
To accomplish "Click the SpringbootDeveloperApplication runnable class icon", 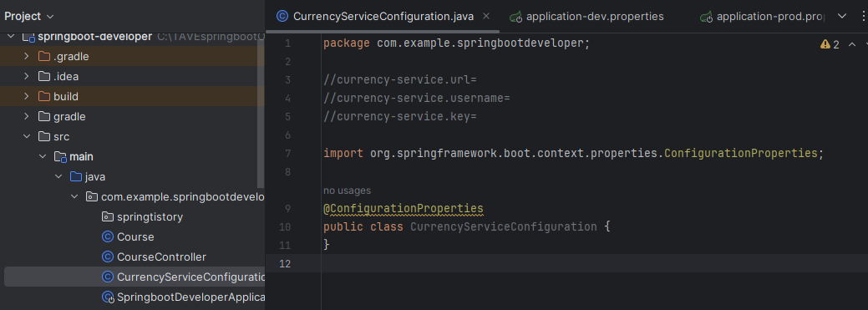I will coord(108,297).
